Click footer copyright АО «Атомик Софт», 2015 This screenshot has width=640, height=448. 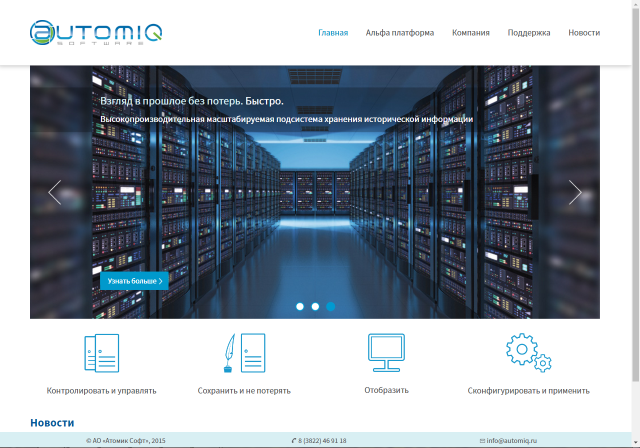(126, 441)
